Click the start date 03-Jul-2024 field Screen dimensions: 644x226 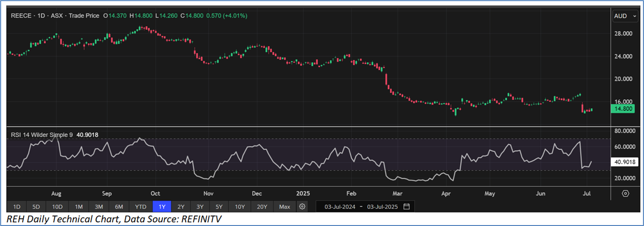pyautogui.click(x=338, y=207)
